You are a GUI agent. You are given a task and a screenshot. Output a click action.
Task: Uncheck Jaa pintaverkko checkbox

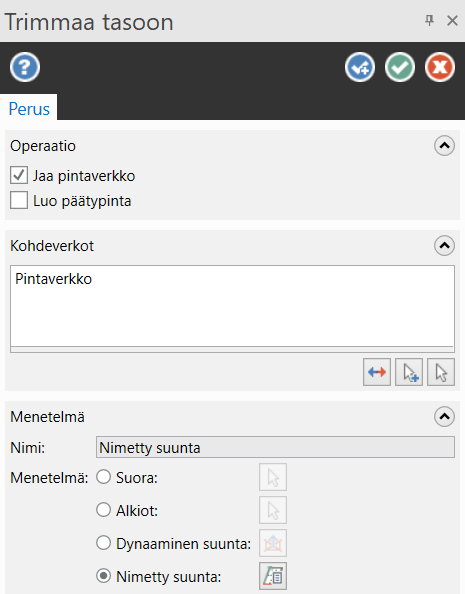[19, 175]
